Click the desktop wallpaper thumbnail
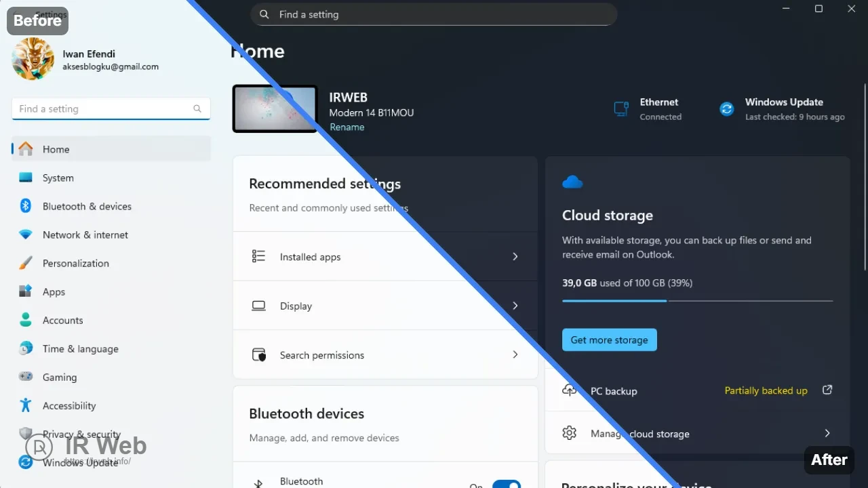The image size is (868, 488). coord(275,108)
